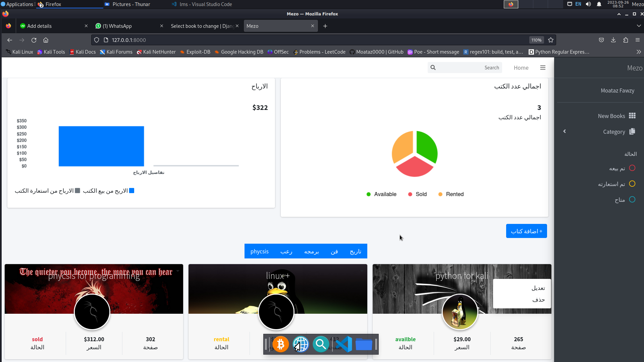Open Firefox downloads icon in toolbar

point(613,40)
